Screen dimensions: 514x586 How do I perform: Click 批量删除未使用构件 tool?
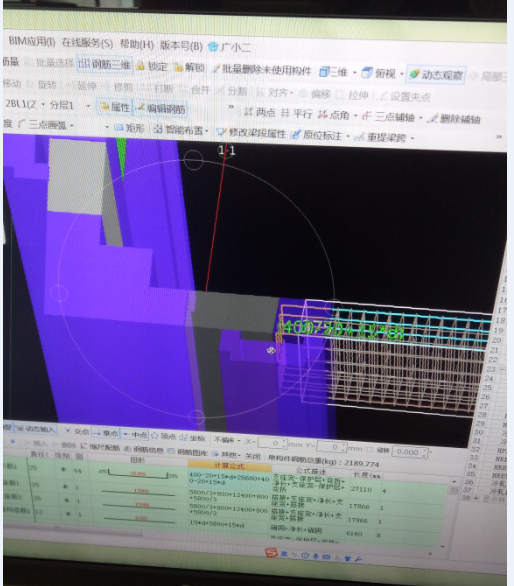(262, 70)
